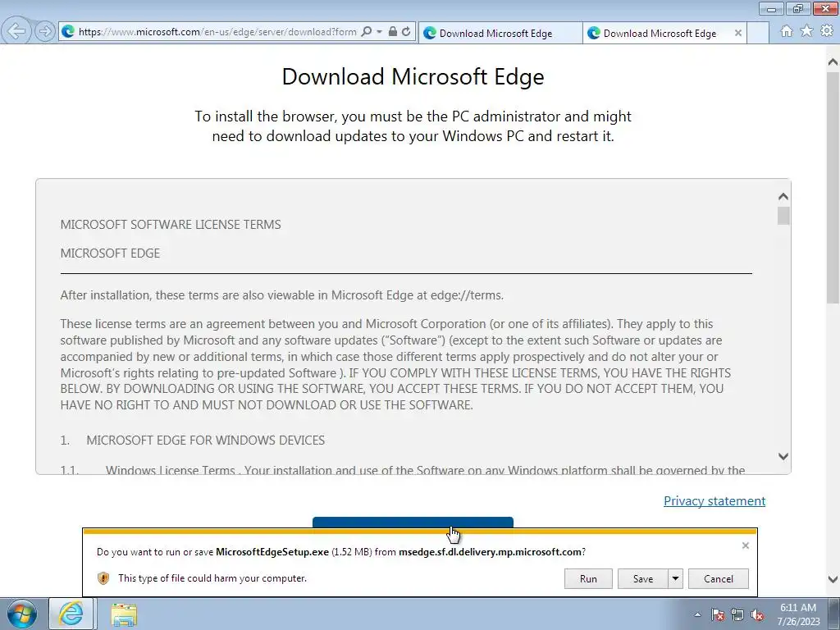Click the security warning shield icon
The height and width of the screenshot is (630, 840).
pos(103,578)
